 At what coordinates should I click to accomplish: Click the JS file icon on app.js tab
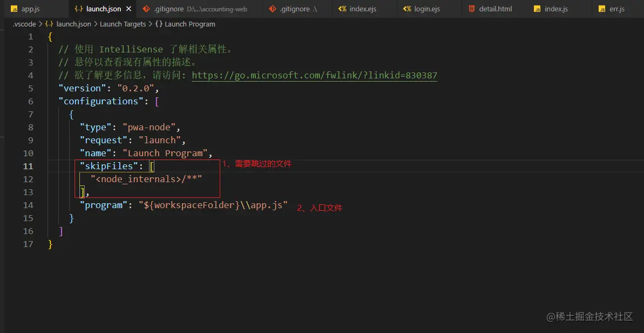15,9
